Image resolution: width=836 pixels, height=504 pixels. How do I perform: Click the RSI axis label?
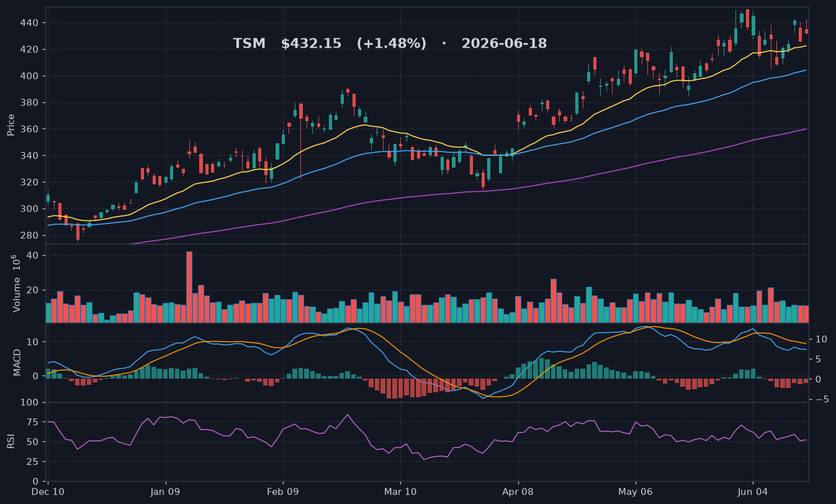point(11,441)
